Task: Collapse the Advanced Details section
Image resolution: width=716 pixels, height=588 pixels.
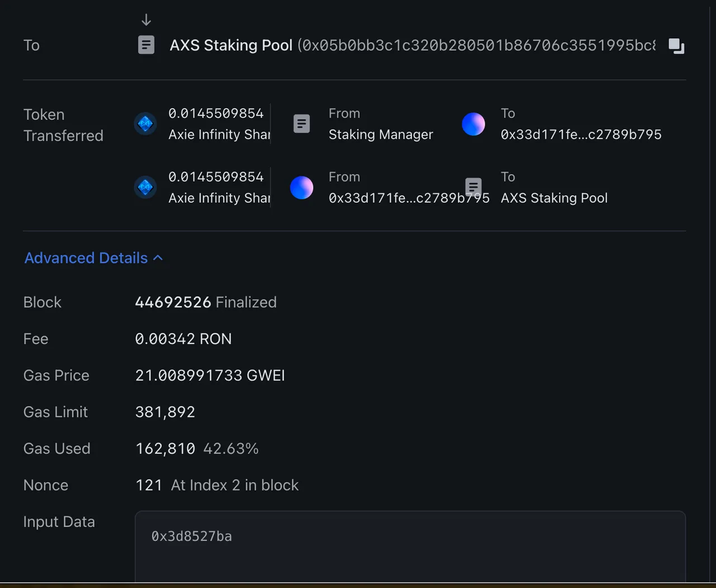Action: (x=93, y=258)
